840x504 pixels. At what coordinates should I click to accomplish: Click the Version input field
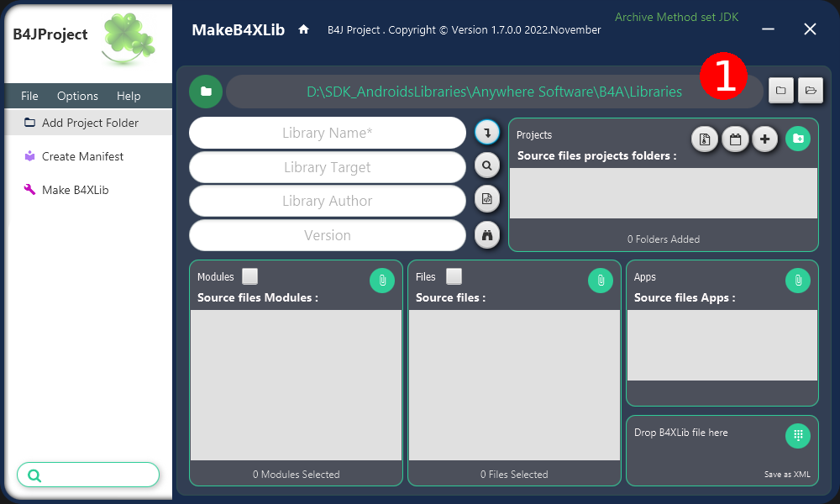click(328, 235)
